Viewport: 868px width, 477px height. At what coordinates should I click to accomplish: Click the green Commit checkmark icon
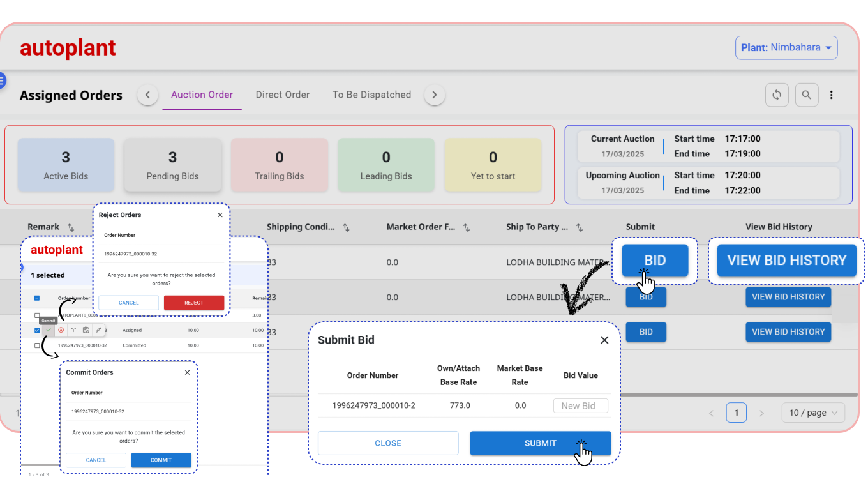click(49, 330)
